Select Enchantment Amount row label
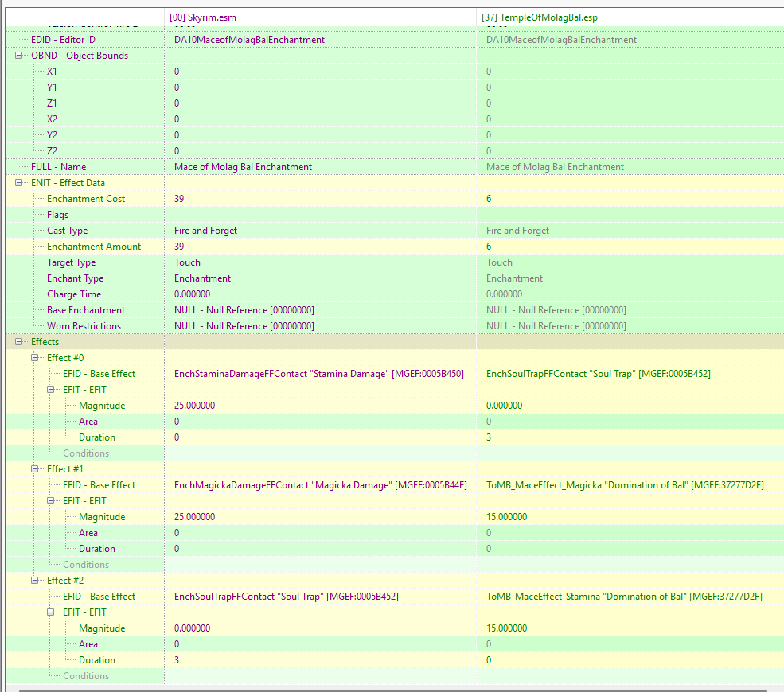The height and width of the screenshot is (692, 784). pyautogui.click(x=94, y=247)
